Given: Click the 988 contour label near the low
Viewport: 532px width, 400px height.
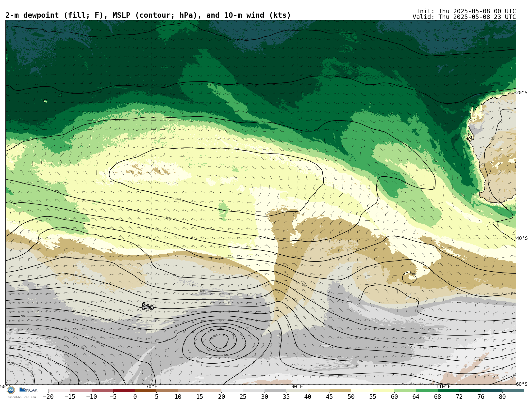Looking at the screenshot, I should click(x=177, y=326).
